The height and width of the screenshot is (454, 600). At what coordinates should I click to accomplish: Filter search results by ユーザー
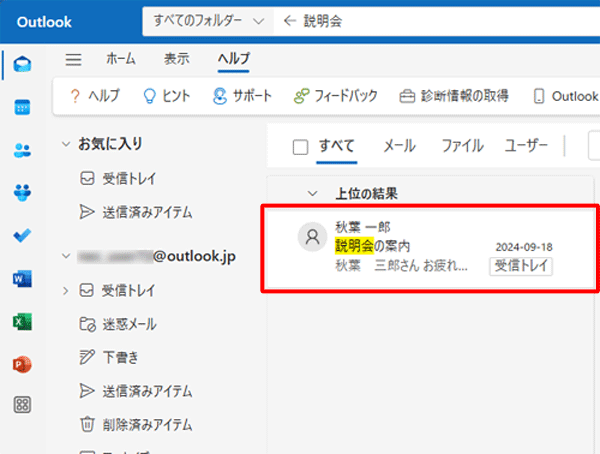point(526,146)
